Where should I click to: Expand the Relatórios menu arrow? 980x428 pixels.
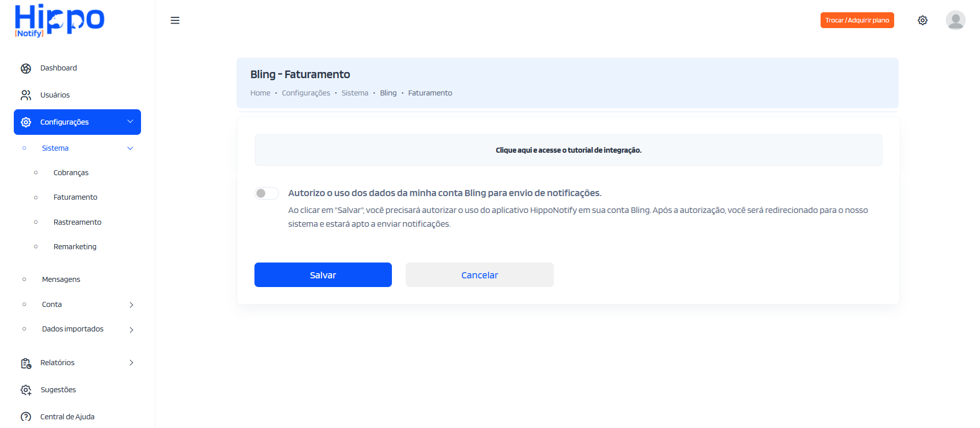(x=131, y=363)
